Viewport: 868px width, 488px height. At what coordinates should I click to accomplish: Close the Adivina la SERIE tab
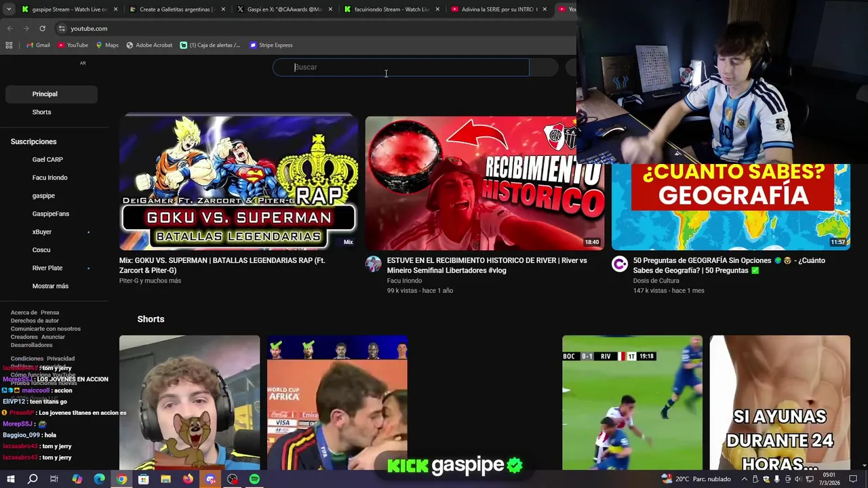(544, 9)
